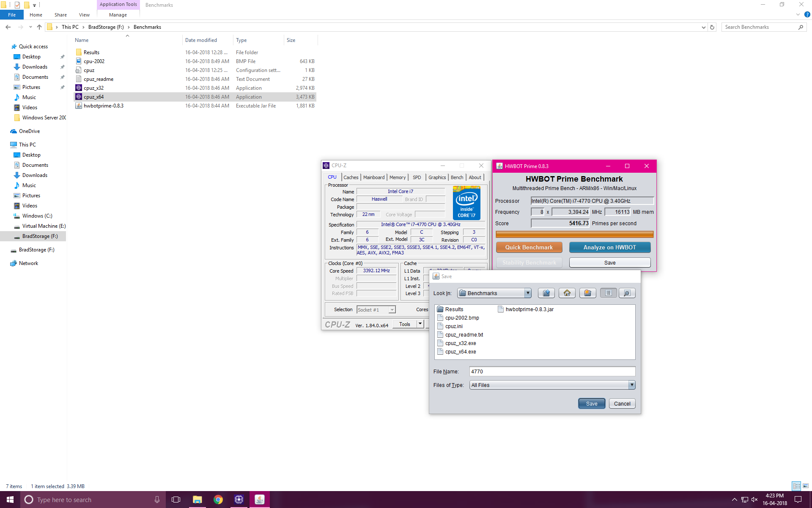Switch to the Graphics tab in CPU-Z
Screen dimensions: 812x508
click(x=437, y=177)
